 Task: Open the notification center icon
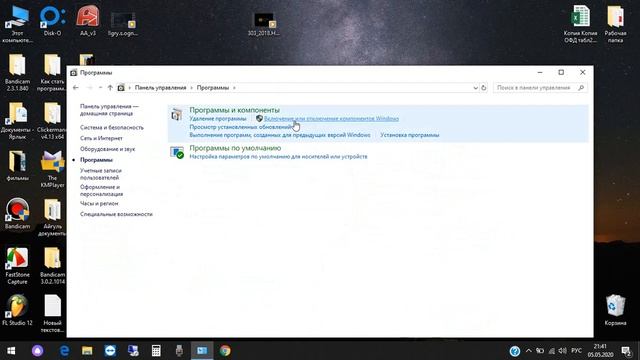tap(626, 351)
